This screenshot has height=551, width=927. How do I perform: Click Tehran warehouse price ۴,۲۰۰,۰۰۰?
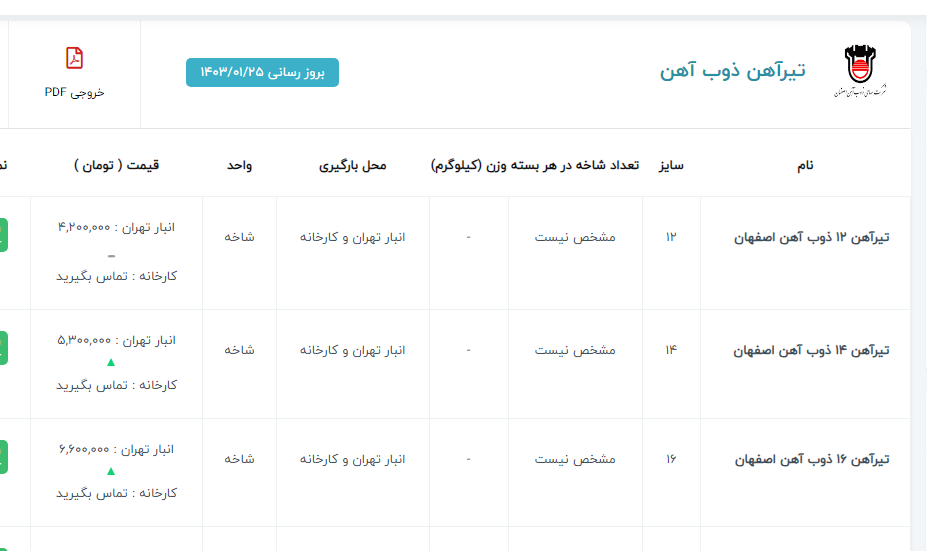pyautogui.click(x=116, y=227)
